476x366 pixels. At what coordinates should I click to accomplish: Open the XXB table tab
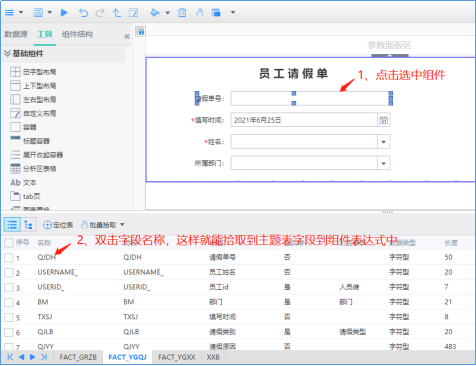pyautogui.click(x=213, y=357)
